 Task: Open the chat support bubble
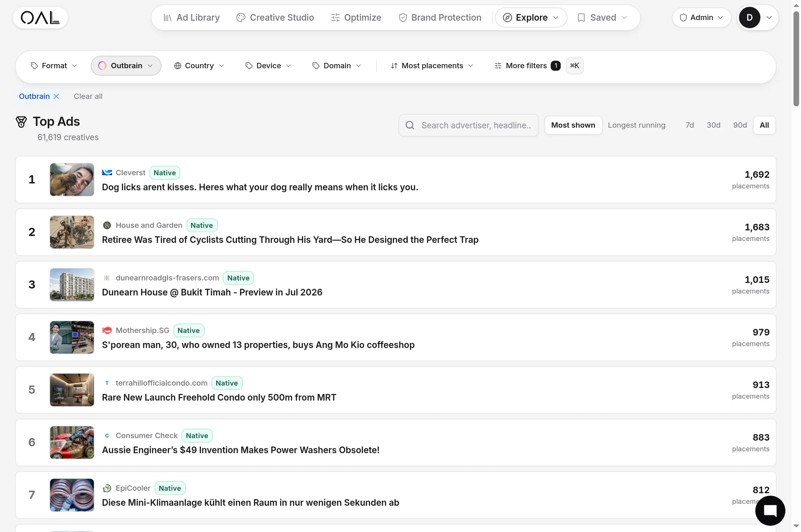770,510
